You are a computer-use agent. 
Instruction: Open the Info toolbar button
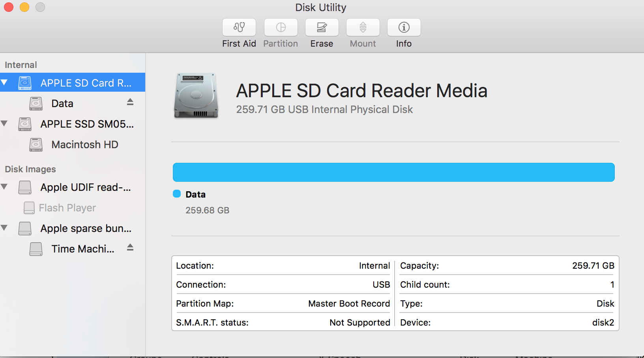(x=404, y=28)
